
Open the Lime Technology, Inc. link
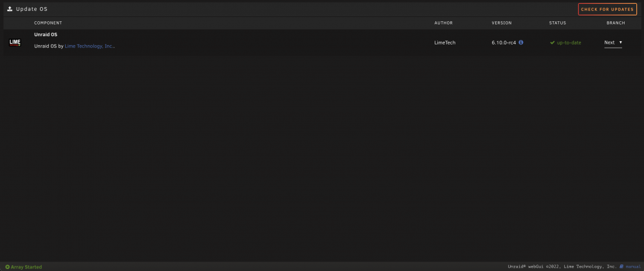coord(90,46)
